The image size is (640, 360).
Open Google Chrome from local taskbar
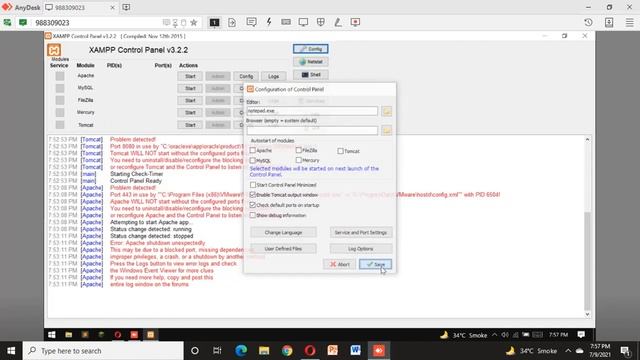pos(287,351)
